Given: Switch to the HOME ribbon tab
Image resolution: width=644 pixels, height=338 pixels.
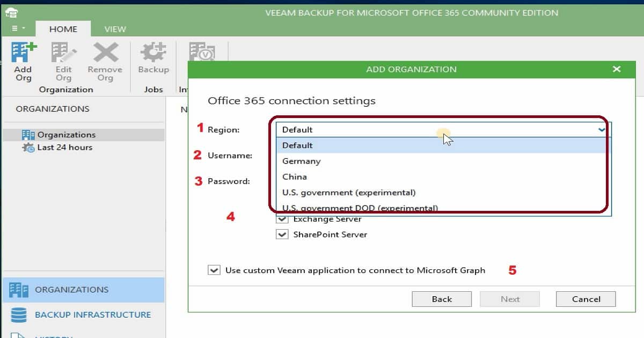Looking at the screenshot, I should (63, 29).
